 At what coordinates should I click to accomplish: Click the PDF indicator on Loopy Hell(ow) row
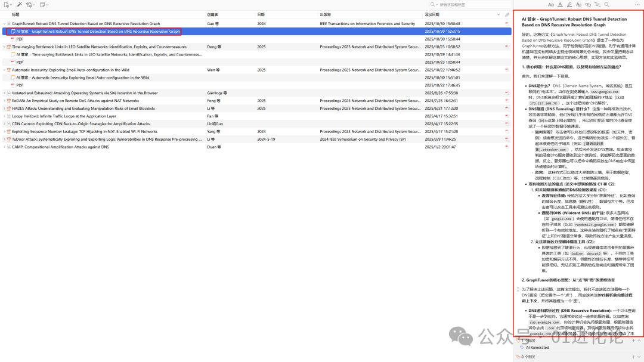point(507,116)
